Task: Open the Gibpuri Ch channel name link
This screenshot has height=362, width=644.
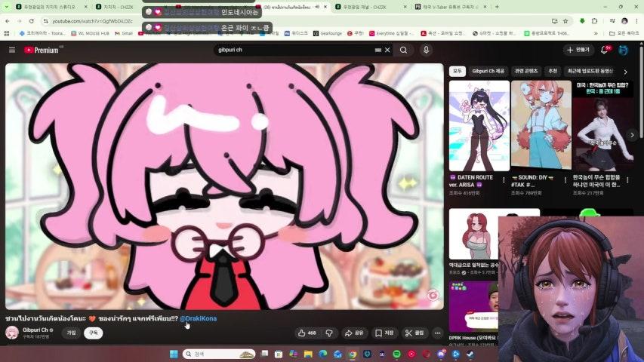Action: click(x=35, y=330)
